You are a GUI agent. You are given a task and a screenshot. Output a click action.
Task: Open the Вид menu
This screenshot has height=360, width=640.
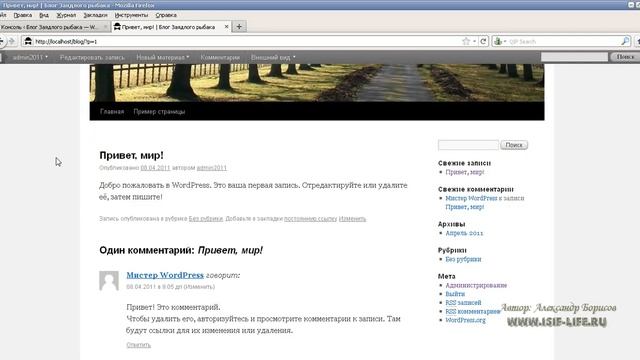pos(44,15)
